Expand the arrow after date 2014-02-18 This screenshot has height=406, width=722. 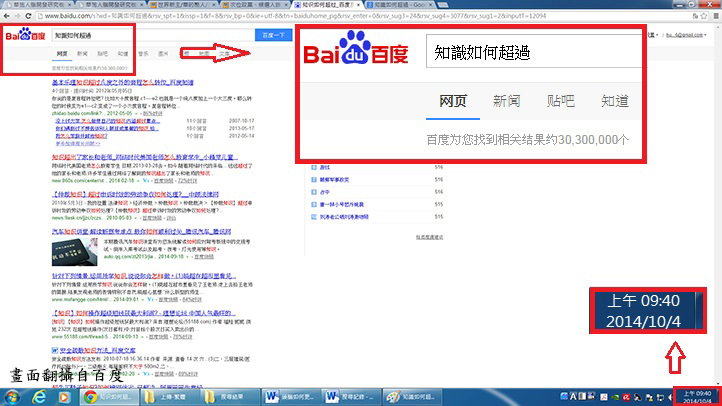pyautogui.click(x=139, y=181)
